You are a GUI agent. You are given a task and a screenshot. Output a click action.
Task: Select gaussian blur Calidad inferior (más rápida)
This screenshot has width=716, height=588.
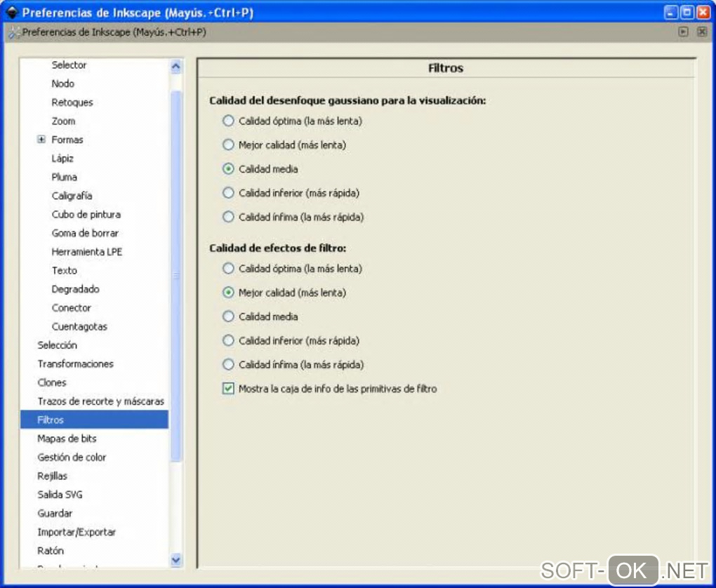(x=228, y=193)
